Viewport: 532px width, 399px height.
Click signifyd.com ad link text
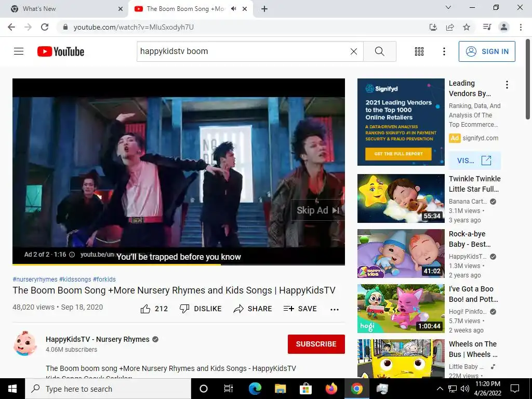coord(481,138)
